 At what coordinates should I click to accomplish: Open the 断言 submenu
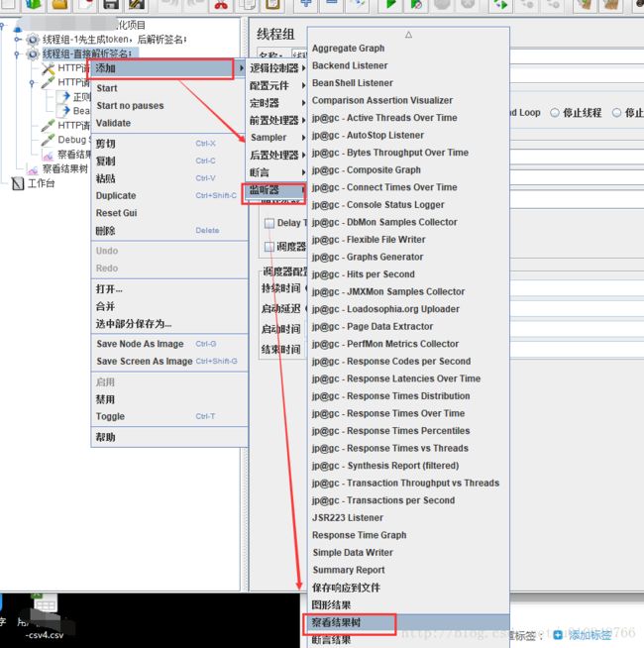pyautogui.click(x=277, y=172)
